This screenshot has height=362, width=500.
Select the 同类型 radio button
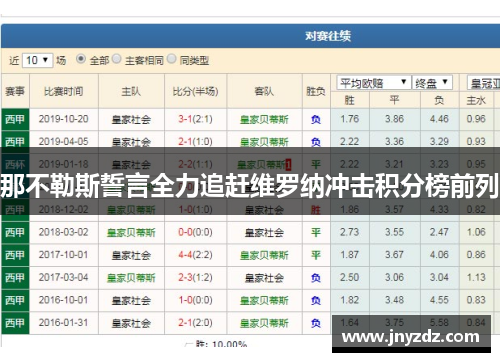point(171,59)
